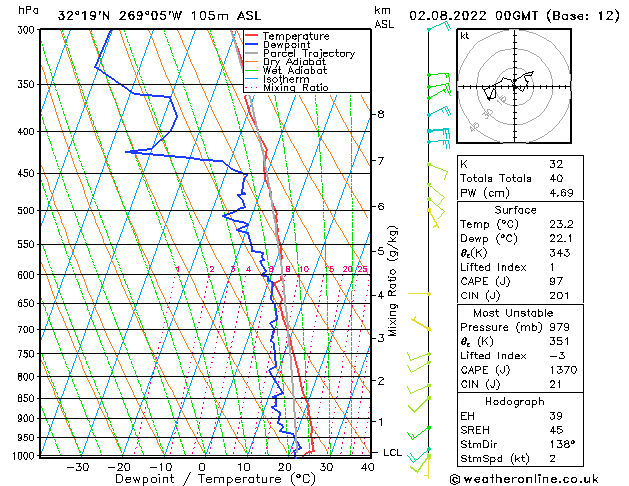This screenshot has height=486, width=629.
Task: Click the 20 tick on temperature axis
Action: (x=285, y=467)
